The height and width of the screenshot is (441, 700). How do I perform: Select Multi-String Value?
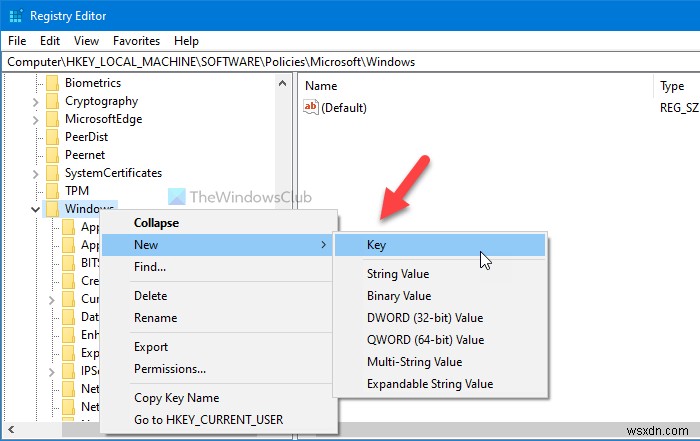440,362
